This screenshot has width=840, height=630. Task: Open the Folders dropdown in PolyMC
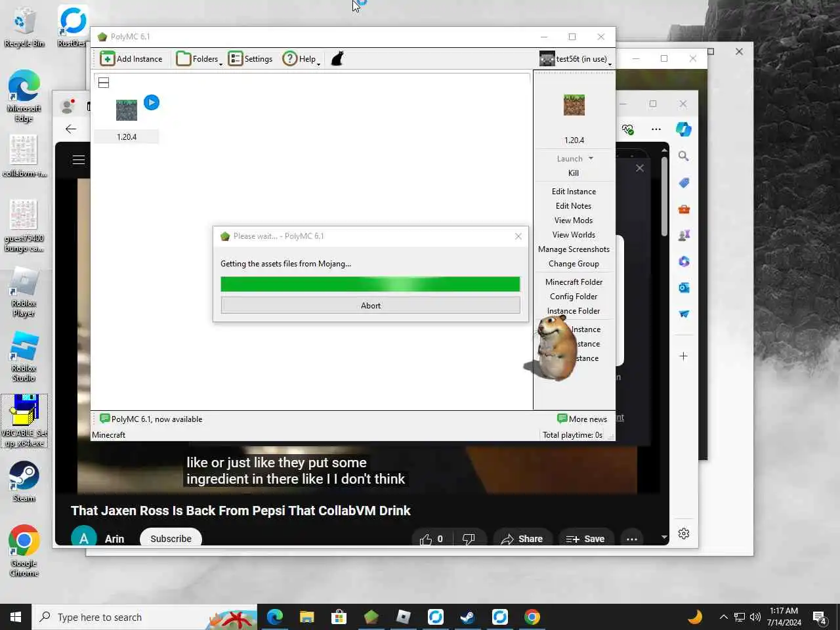coord(199,59)
